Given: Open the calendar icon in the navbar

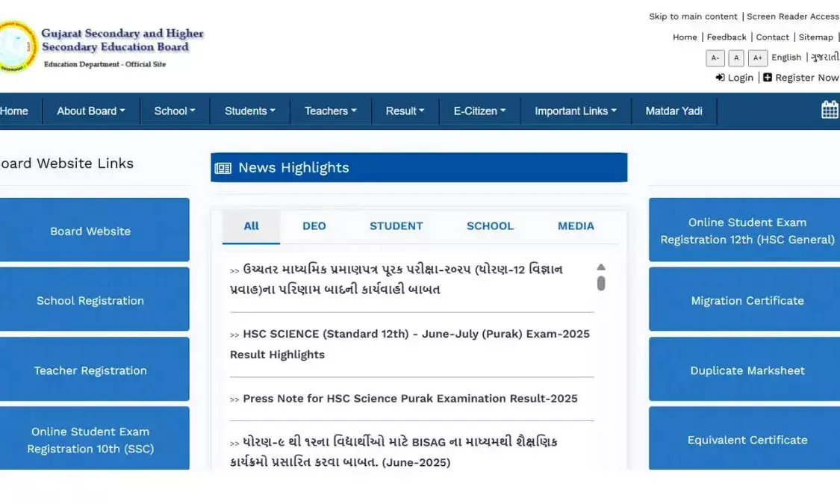Looking at the screenshot, I should 829,110.
